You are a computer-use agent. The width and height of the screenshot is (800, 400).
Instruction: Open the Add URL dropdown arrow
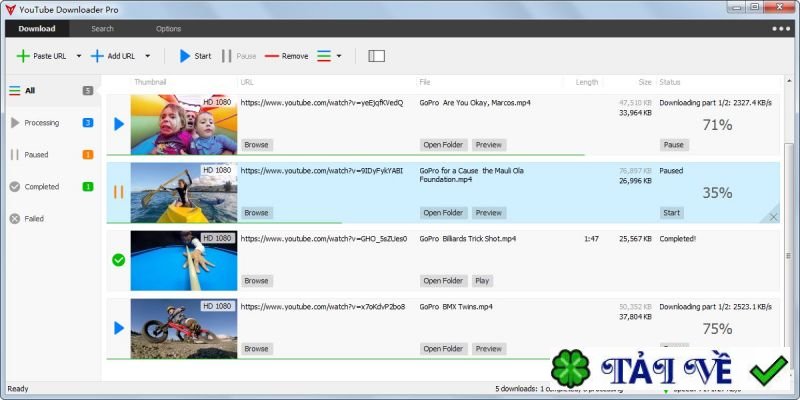[x=147, y=56]
